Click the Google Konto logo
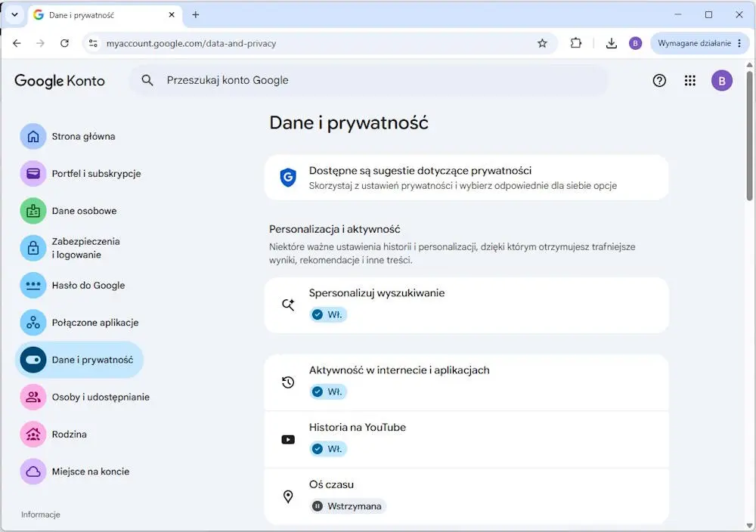The width and height of the screenshot is (756, 532). coord(59,80)
